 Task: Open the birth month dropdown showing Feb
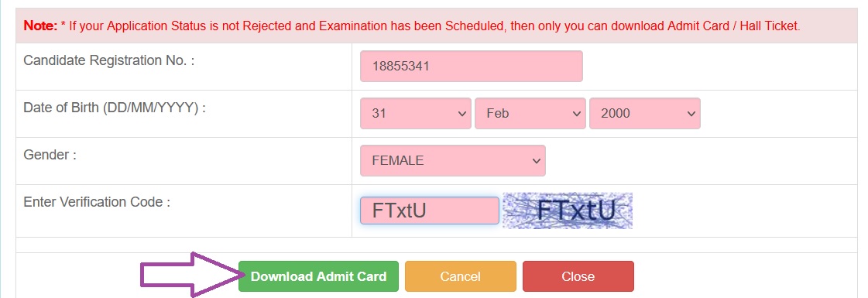[530, 113]
